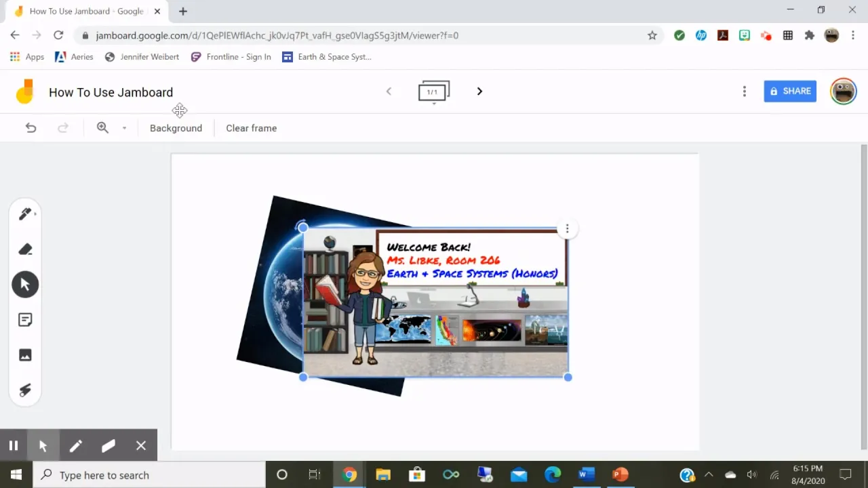Open the Google account avatar
The height and width of the screenshot is (488, 868).
point(843,91)
